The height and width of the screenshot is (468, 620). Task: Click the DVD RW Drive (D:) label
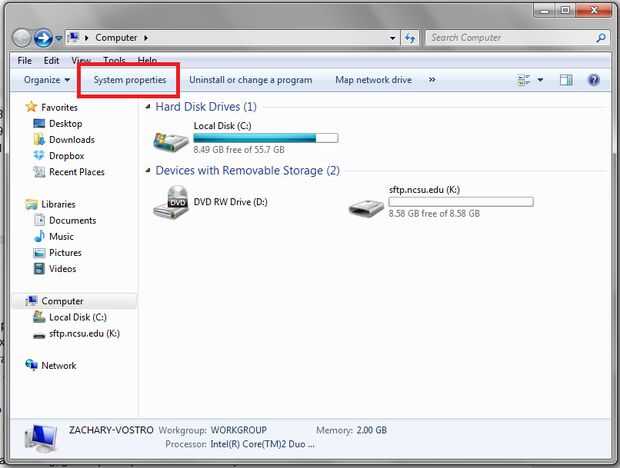point(230,202)
